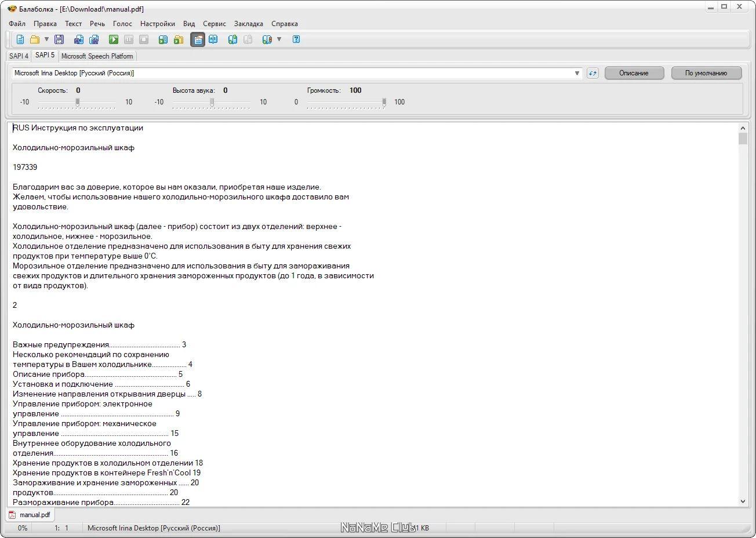Click the 'Размораживание прибора' contents line
This screenshot has height=538, width=756.
coord(101,503)
